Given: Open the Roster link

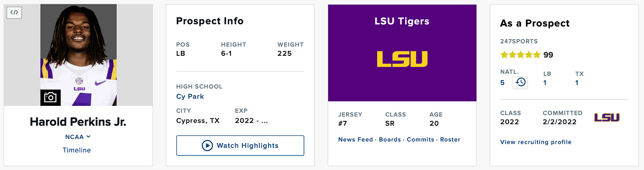Looking at the screenshot, I should [x=450, y=139].
